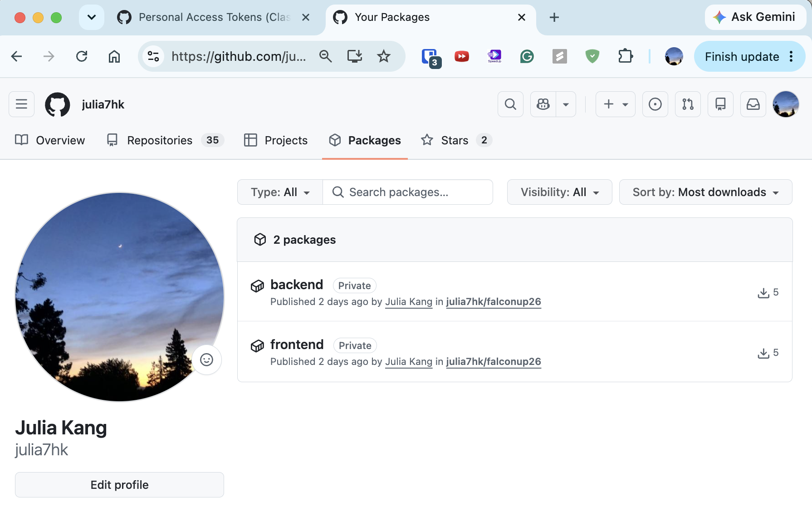
Task: Bookmark this page with star icon
Action: (x=384, y=56)
